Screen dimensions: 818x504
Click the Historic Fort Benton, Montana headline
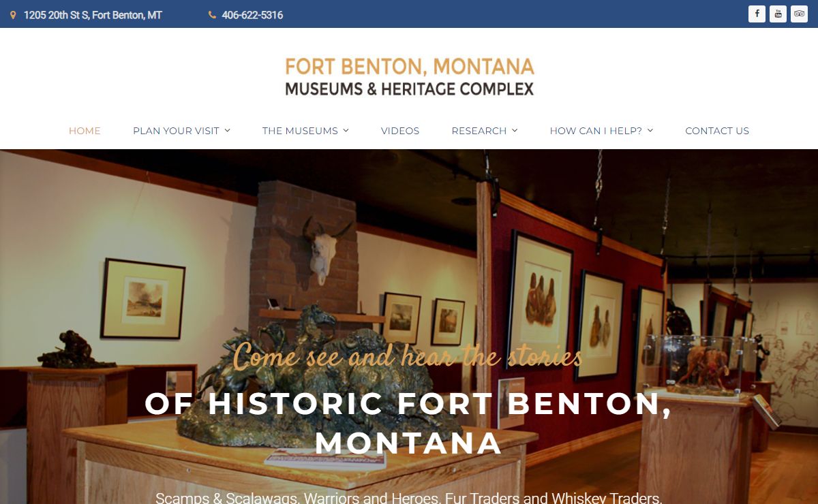pos(408,423)
